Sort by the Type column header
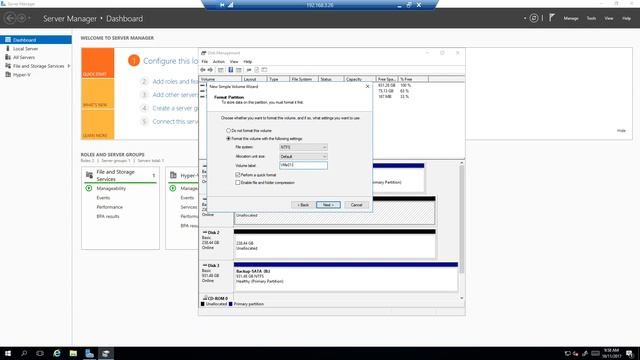 click(278, 79)
